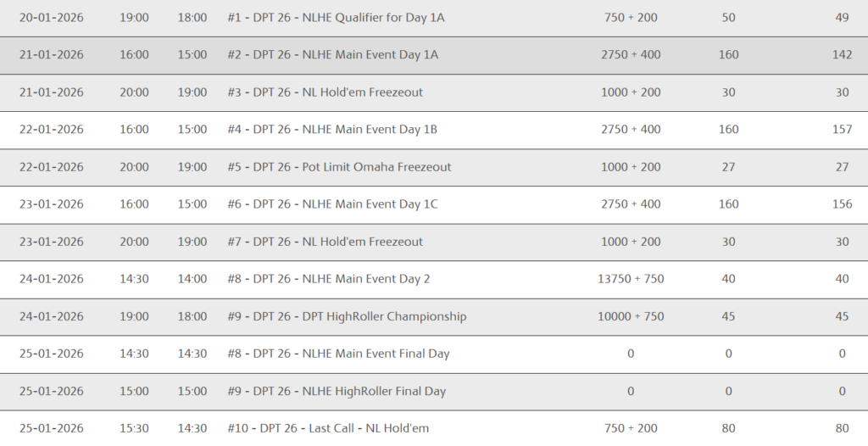
Task: View the #8 NLHE Main Event Day 2 event
Action: coord(328,279)
